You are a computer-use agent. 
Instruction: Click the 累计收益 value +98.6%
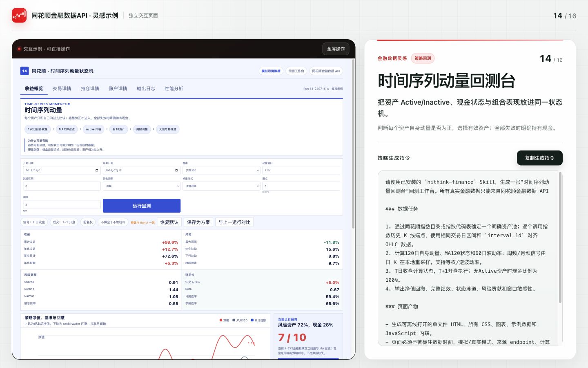(170, 242)
